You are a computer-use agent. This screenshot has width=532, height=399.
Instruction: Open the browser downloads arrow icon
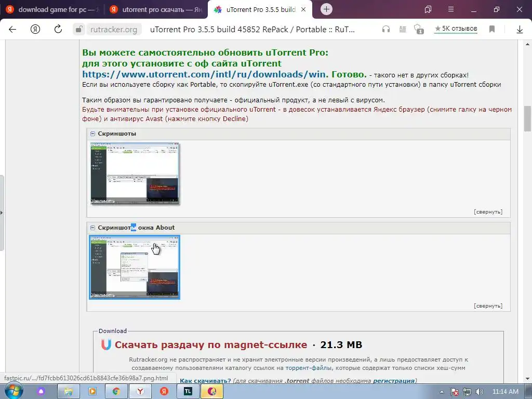(520, 30)
